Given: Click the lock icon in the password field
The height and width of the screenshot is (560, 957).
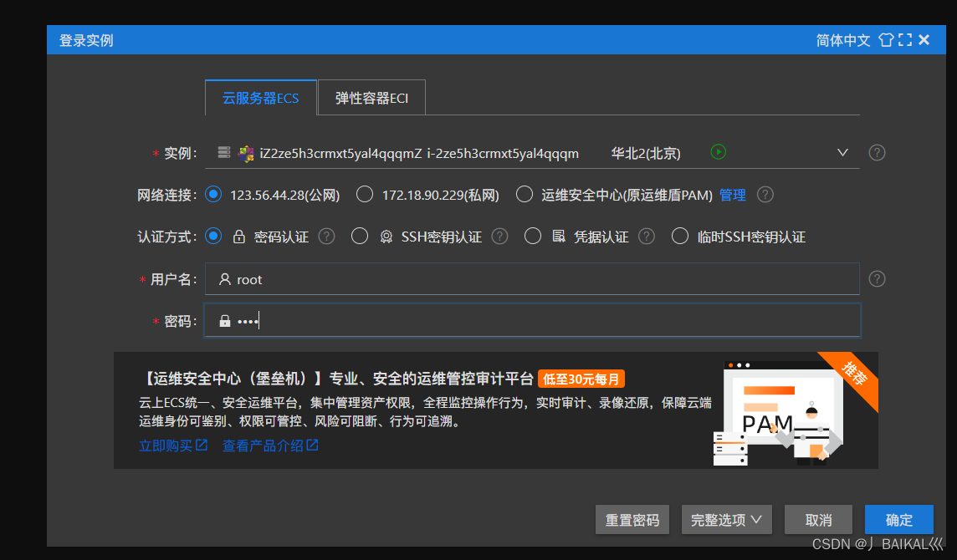Looking at the screenshot, I should click(224, 321).
